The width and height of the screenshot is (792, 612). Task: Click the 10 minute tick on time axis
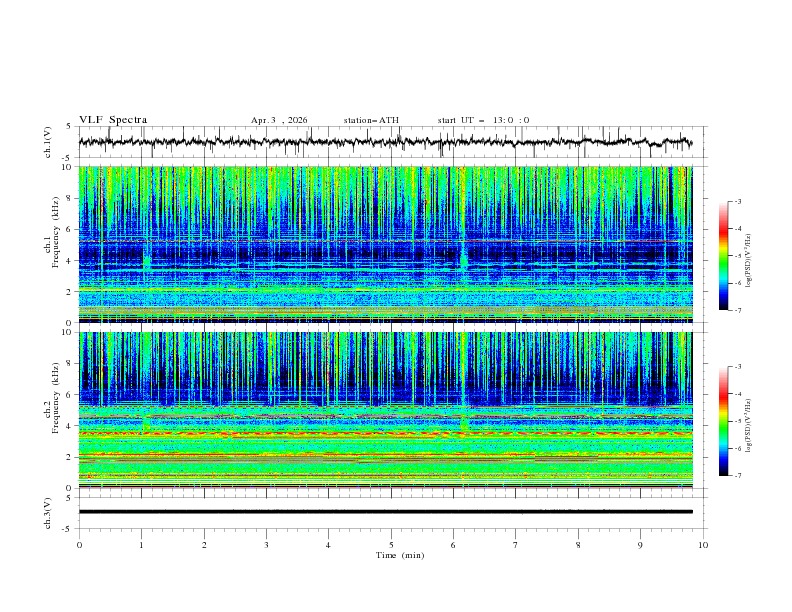pos(703,544)
